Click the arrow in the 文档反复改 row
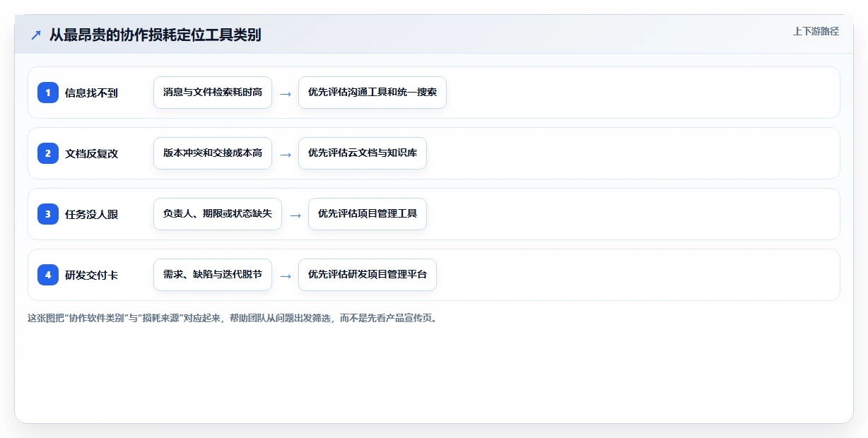Image resolution: width=868 pixels, height=438 pixels. point(286,154)
